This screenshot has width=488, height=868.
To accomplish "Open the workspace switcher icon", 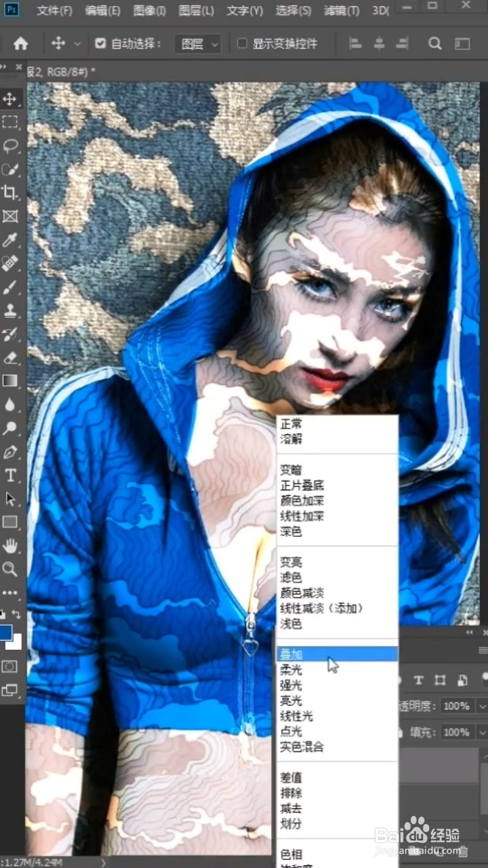I will [462, 43].
